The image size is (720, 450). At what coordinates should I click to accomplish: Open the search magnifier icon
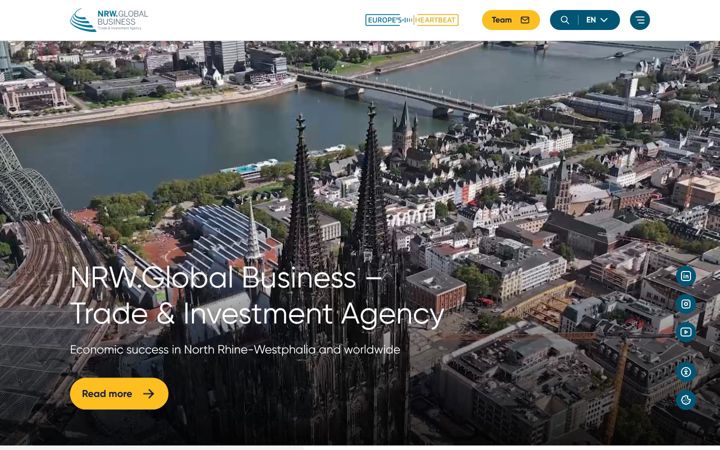565,20
